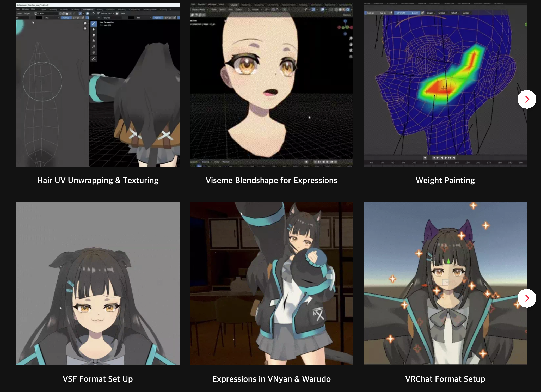Click the pan hand icon in viseme viewport
Viewport: 541px width, 392px height.
point(351,45)
